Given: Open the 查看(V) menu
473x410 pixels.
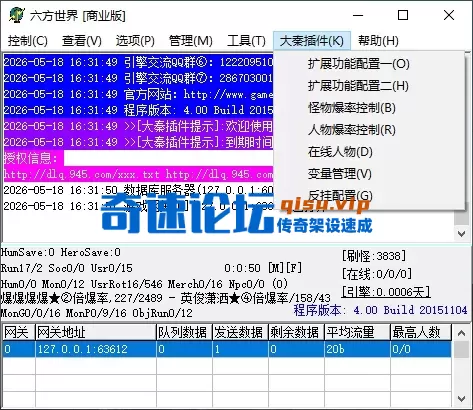Looking at the screenshot, I should coord(82,41).
